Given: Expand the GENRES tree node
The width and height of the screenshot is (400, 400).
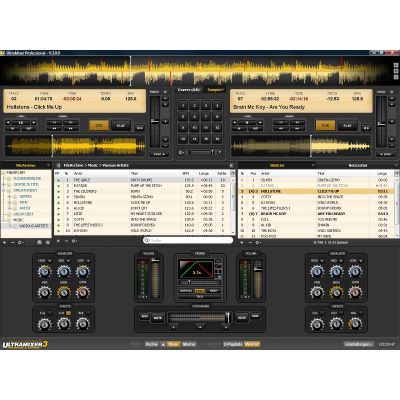Looking at the screenshot, I should pyautogui.click(x=10, y=197).
